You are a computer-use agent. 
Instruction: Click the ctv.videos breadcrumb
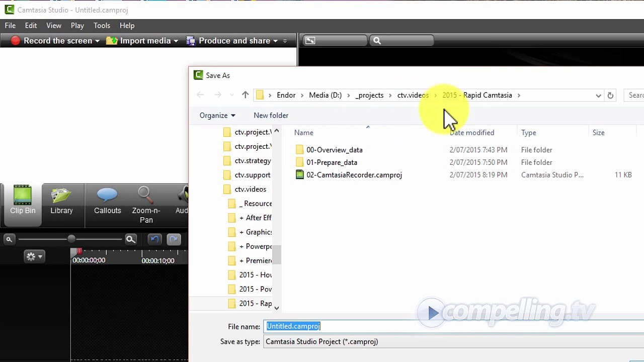click(x=413, y=95)
